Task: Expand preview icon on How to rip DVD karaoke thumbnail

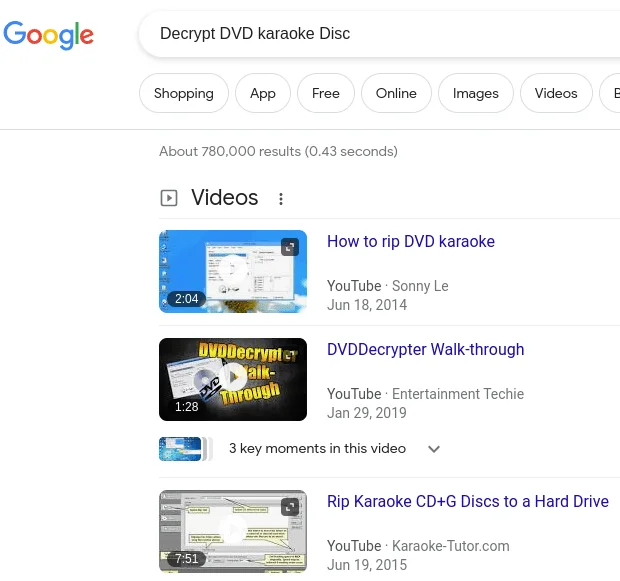Action: tap(290, 247)
